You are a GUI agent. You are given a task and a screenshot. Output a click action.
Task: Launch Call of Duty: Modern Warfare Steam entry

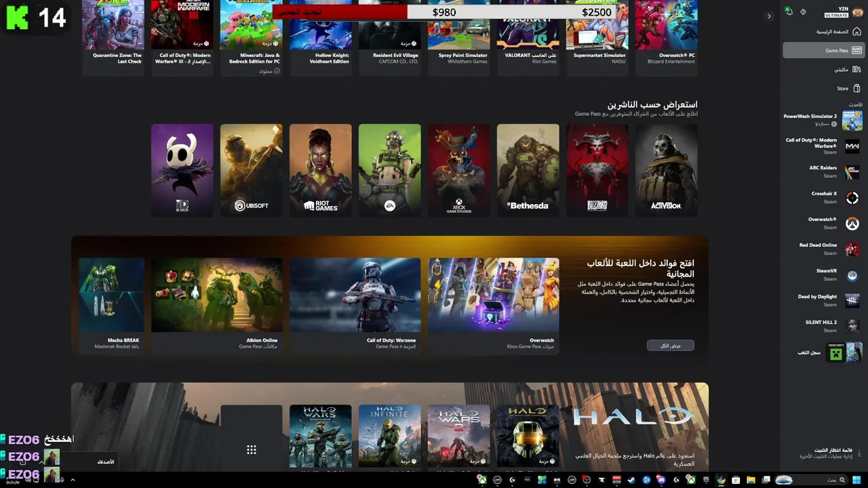pos(823,146)
